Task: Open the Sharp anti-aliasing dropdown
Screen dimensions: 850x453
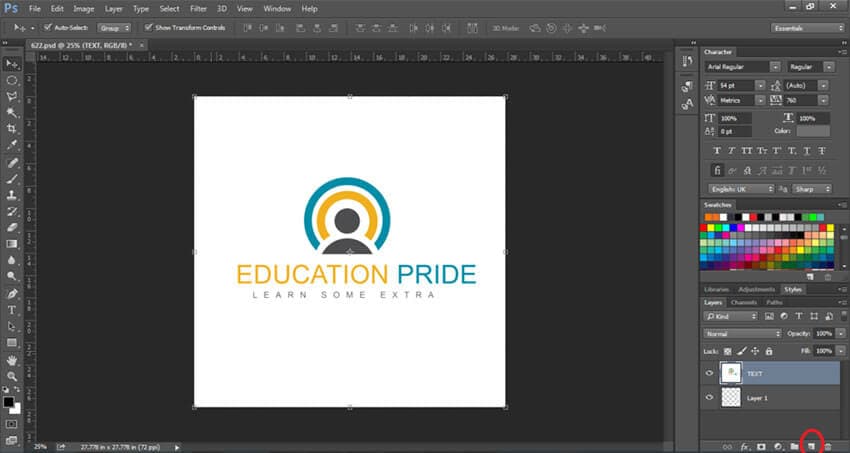Action: click(812, 189)
